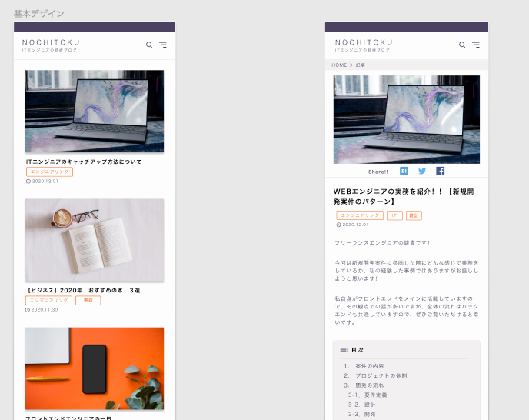Image resolution: width=529 pixels, height=420 pixels.
Task: Click the laptop hero image in the right article page
Action: click(407, 119)
